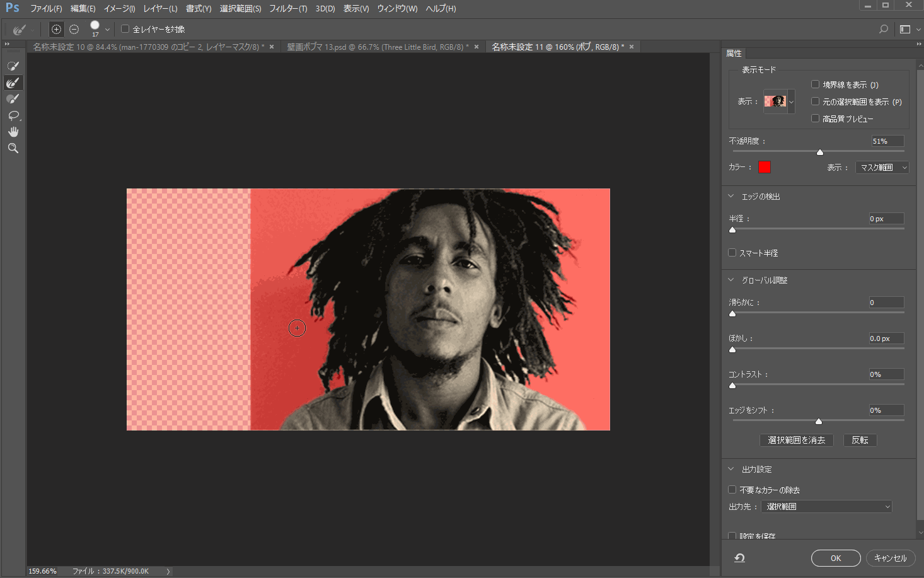The height and width of the screenshot is (578, 924).
Task: Toggle 元の選択範囲を表示 (P) checkbox
Action: [815, 101]
